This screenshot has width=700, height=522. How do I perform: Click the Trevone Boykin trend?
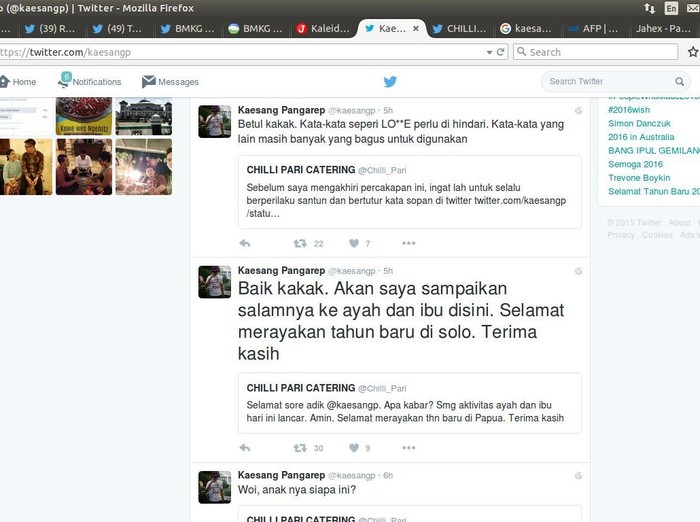(639, 178)
